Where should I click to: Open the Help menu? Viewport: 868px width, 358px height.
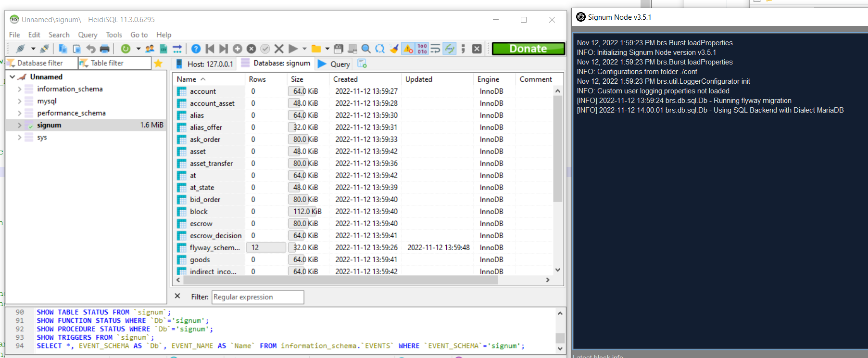pyautogui.click(x=164, y=35)
